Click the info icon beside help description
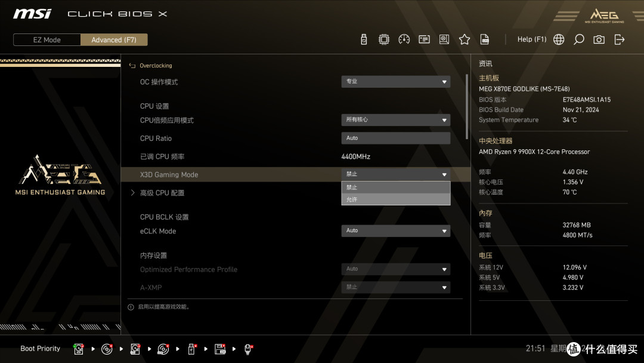 point(131,307)
